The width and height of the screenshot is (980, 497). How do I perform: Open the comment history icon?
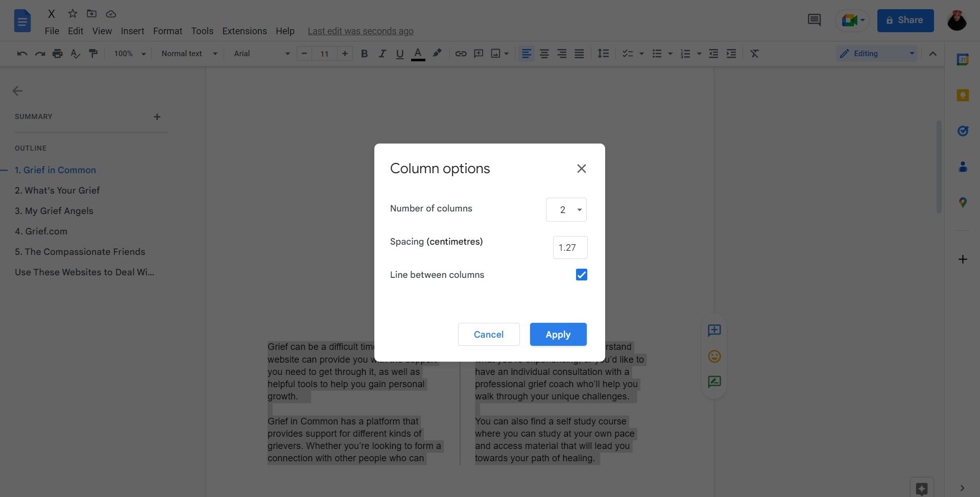click(x=814, y=20)
